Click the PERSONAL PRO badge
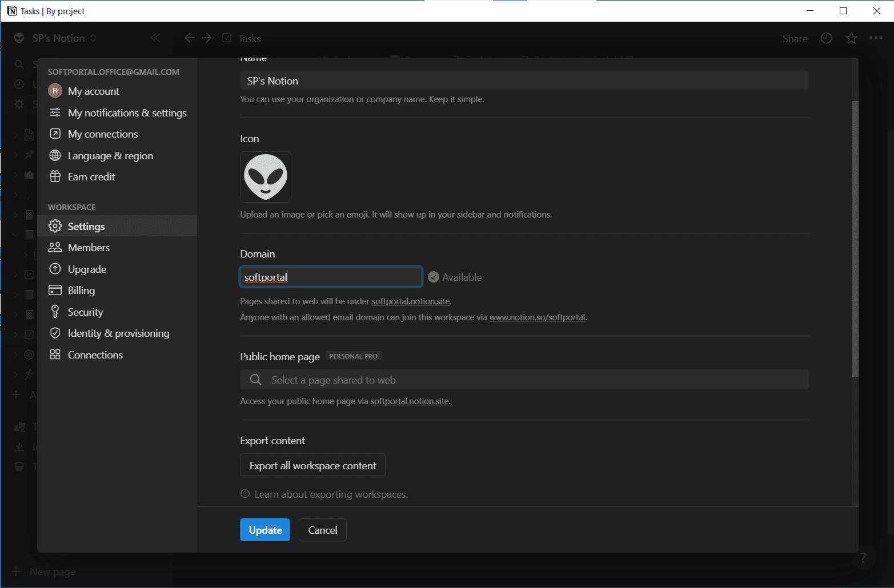The image size is (894, 588). 354,356
